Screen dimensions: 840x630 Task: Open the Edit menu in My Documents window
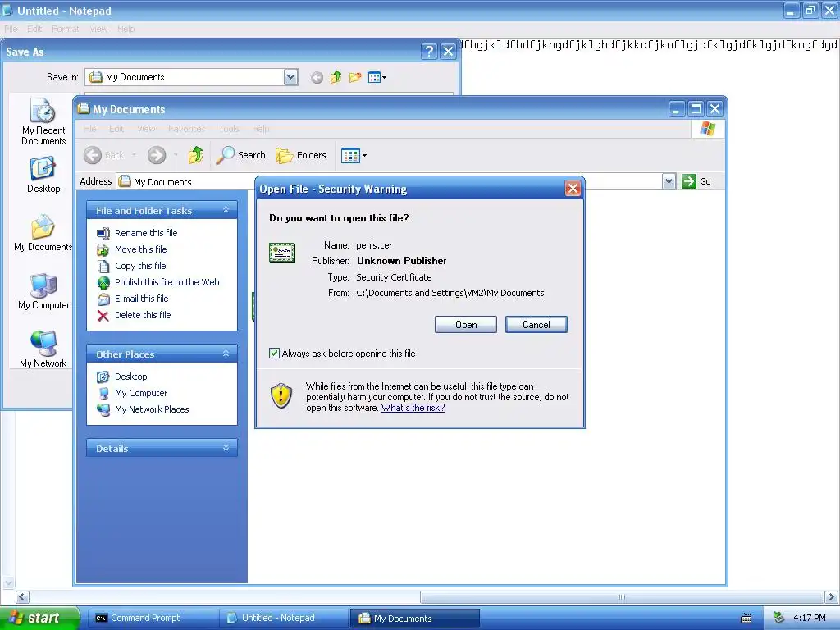pyautogui.click(x=116, y=129)
